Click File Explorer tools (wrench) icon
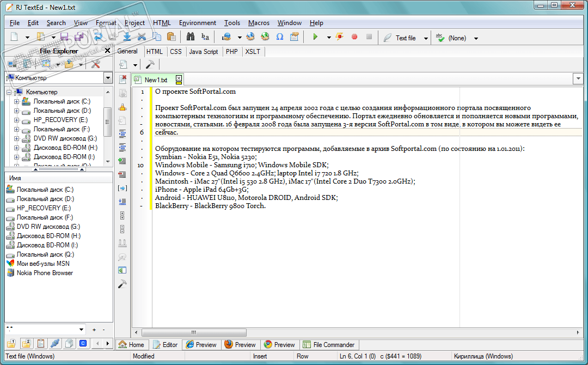Viewport: 588px width, 365px height. (x=96, y=64)
